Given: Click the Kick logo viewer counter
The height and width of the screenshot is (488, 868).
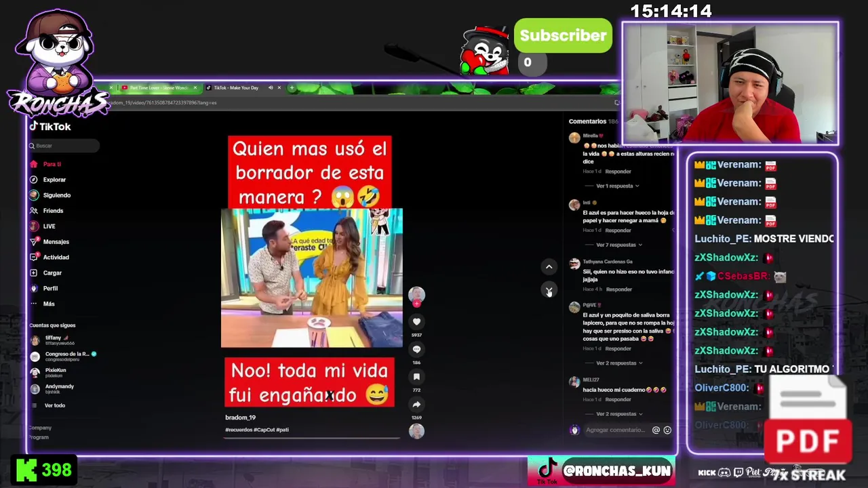Looking at the screenshot, I should [44, 470].
